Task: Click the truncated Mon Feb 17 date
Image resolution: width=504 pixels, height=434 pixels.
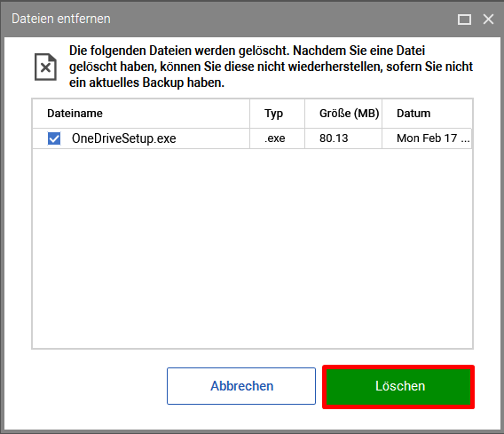Action: point(433,138)
